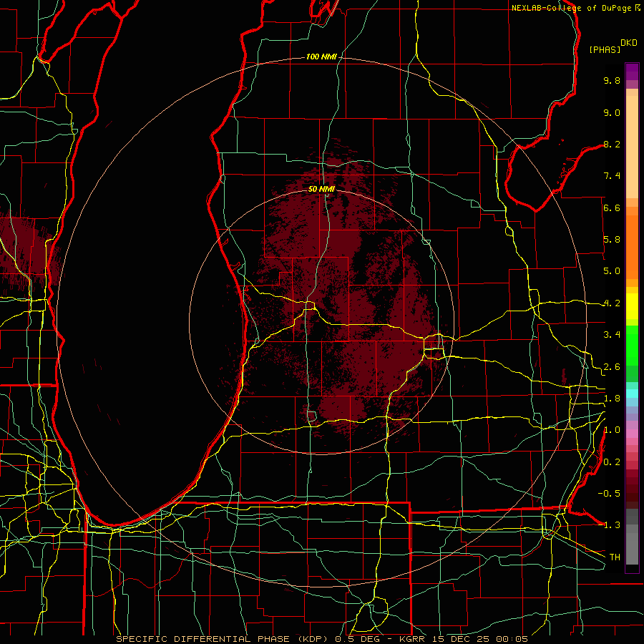This screenshot has height=644, width=644.
Task: Click the 5.0 scale value
Action: point(612,271)
